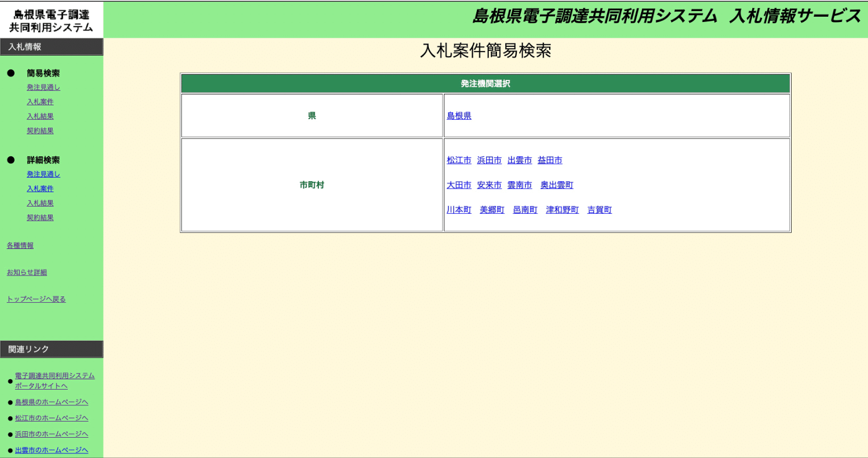Open the 各種情報 sidebar link
868x458 pixels.
20,246
